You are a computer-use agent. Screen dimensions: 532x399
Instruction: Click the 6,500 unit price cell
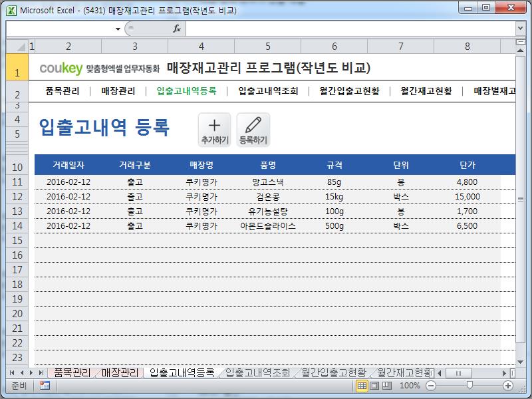point(467,226)
